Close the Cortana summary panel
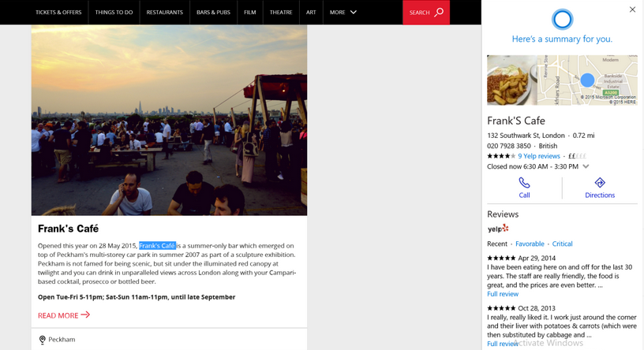The width and height of the screenshot is (644, 350). point(632,9)
